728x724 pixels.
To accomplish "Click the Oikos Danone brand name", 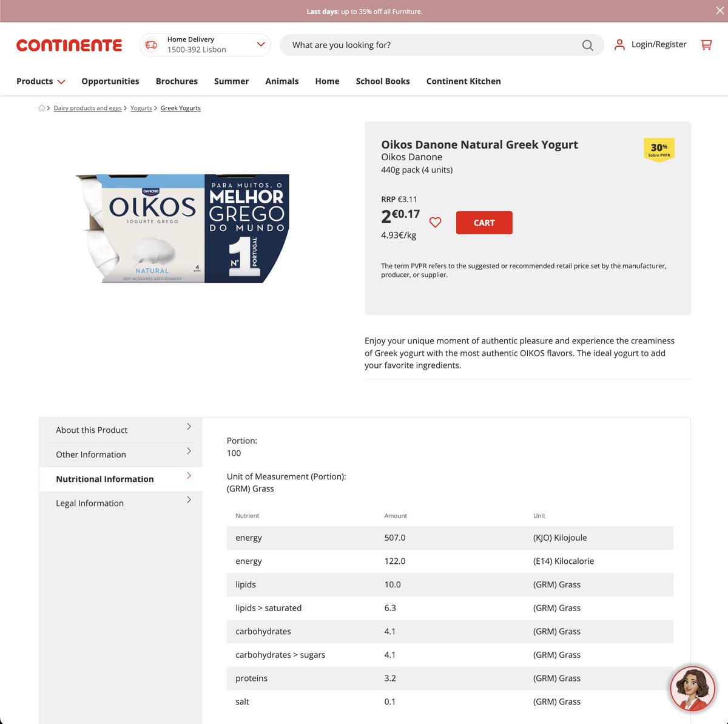I will [411, 157].
